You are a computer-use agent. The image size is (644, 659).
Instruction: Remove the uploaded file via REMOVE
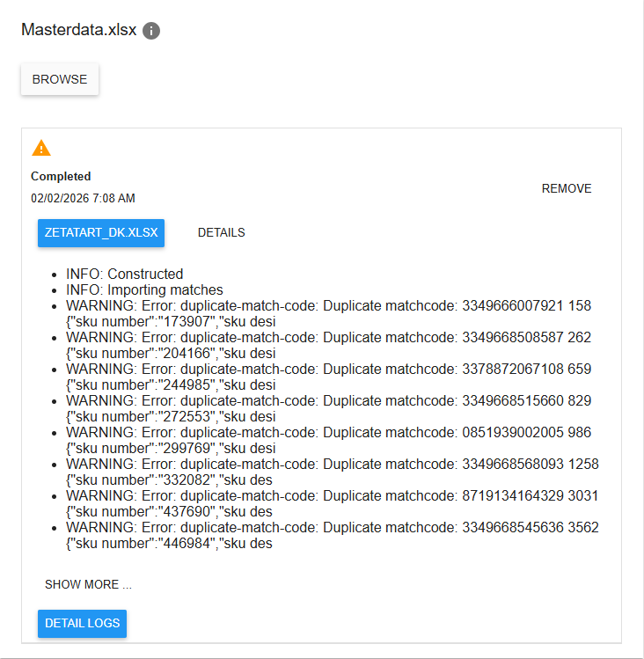pos(566,188)
